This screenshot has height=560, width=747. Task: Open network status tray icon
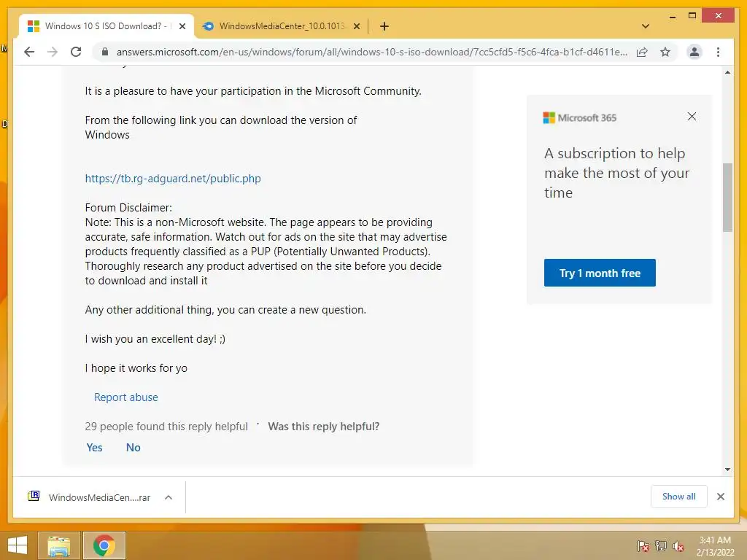[661, 546]
